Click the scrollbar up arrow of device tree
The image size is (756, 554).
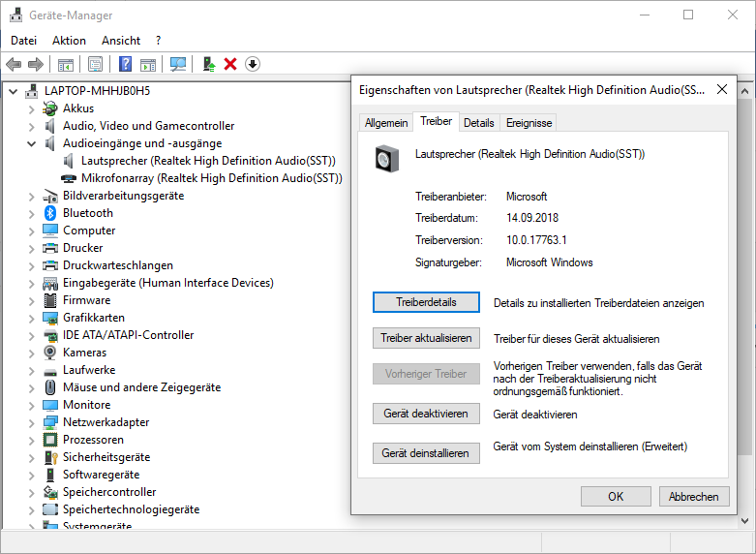click(744, 91)
